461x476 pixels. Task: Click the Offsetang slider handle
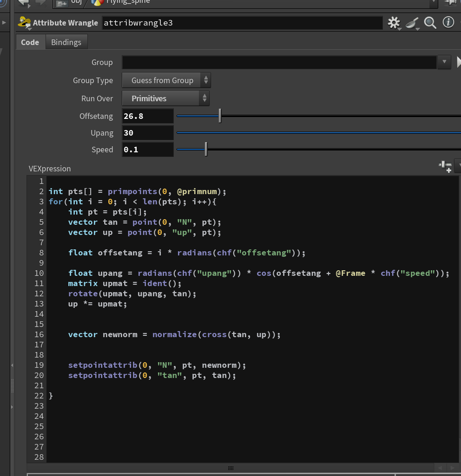click(220, 116)
